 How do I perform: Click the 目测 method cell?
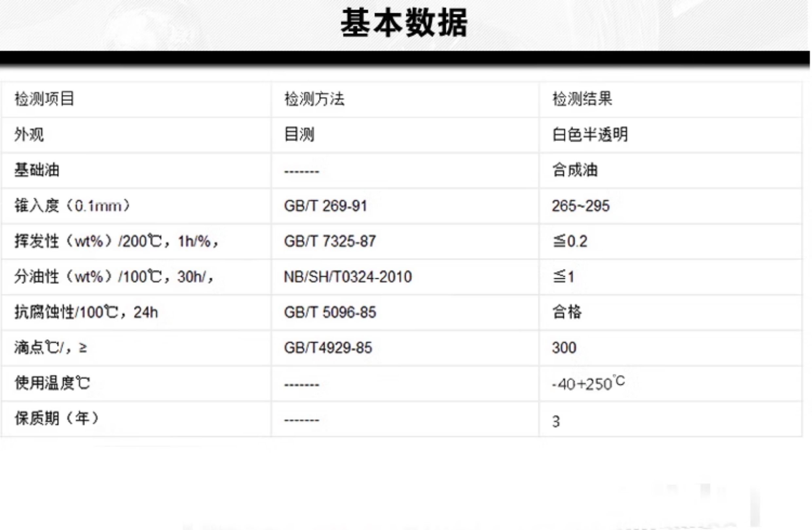pos(299,135)
